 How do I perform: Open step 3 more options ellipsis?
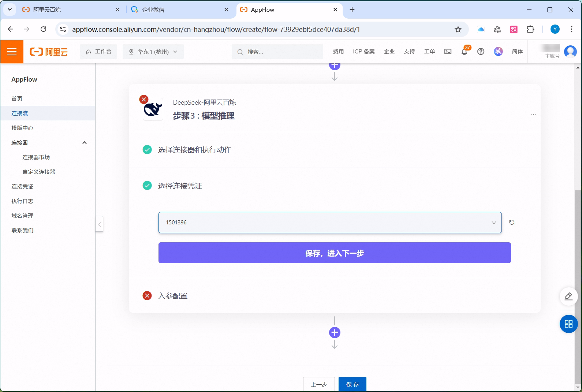[x=533, y=115]
